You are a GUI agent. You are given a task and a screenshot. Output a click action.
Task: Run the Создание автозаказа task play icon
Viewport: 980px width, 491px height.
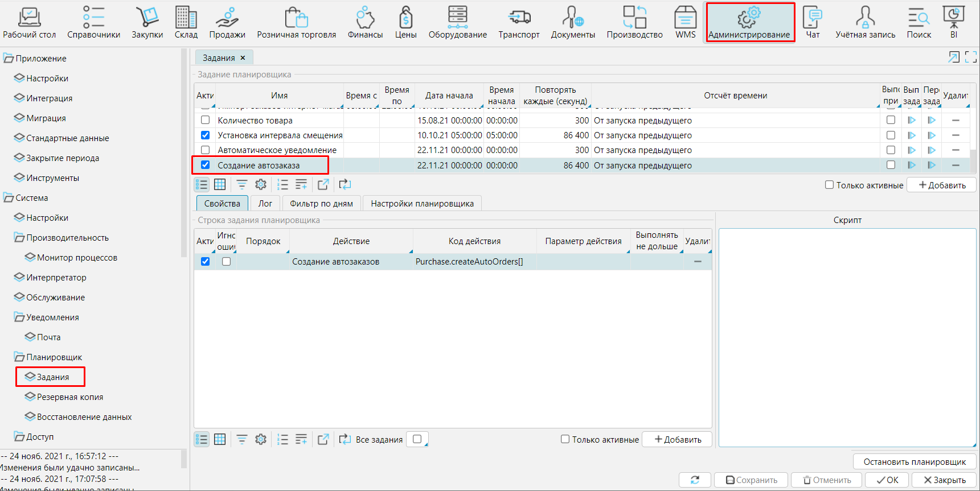[912, 165]
